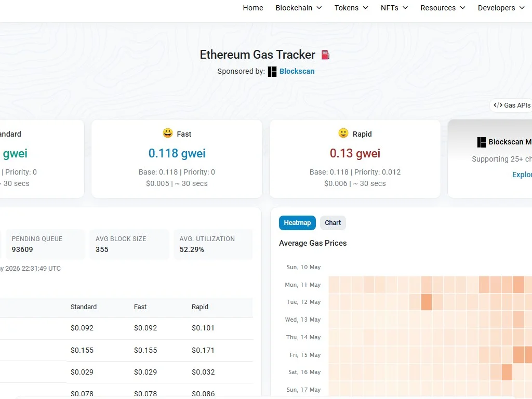This screenshot has width=532, height=399.
Task: Expand the Blockchain menu
Action: pyautogui.click(x=299, y=8)
